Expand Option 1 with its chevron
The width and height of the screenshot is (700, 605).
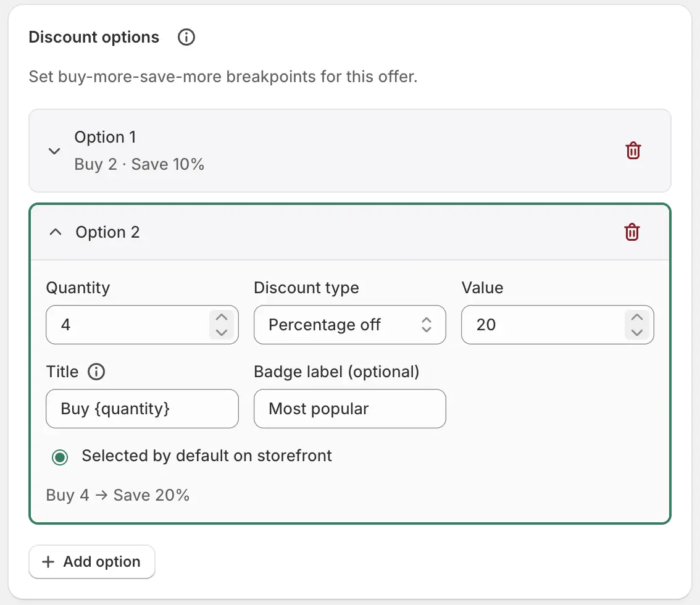54,151
